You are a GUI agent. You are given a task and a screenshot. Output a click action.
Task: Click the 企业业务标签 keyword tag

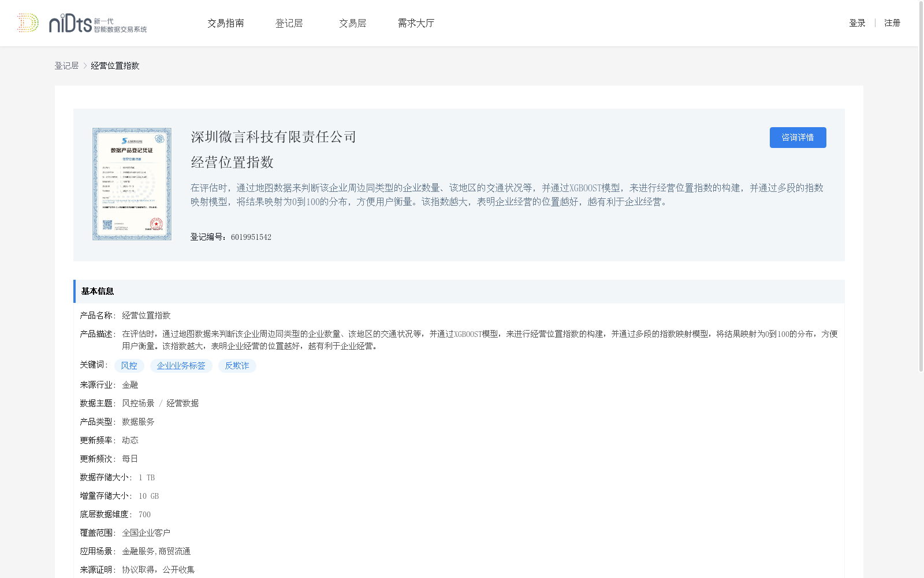181,366
